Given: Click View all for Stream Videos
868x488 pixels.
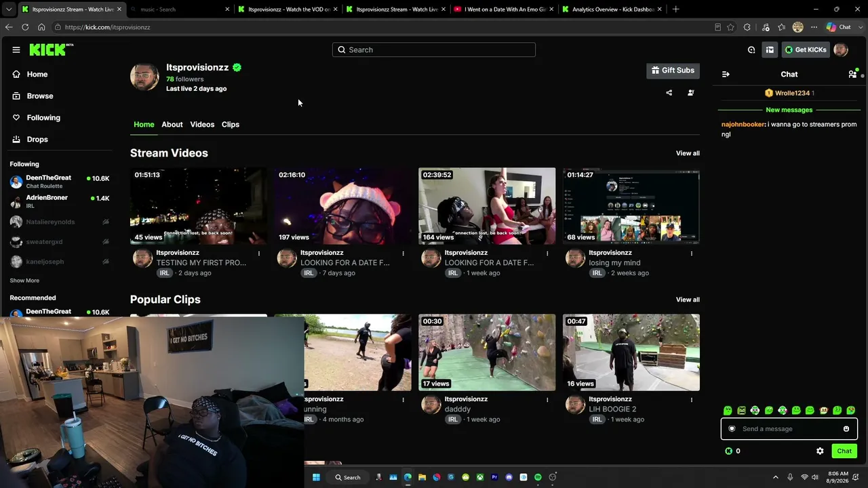Looking at the screenshot, I should (688, 153).
